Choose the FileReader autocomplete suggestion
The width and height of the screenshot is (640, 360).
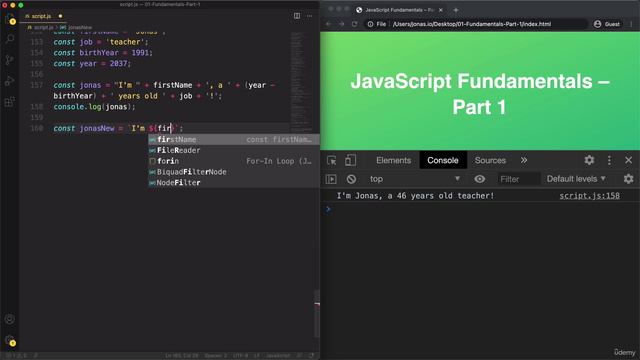click(x=233, y=150)
